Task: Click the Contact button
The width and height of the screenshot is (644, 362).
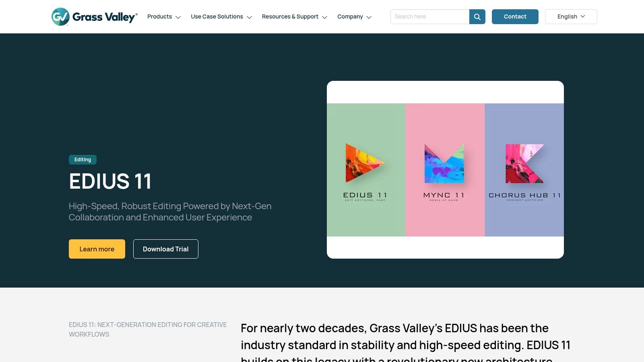Action: 515,16
